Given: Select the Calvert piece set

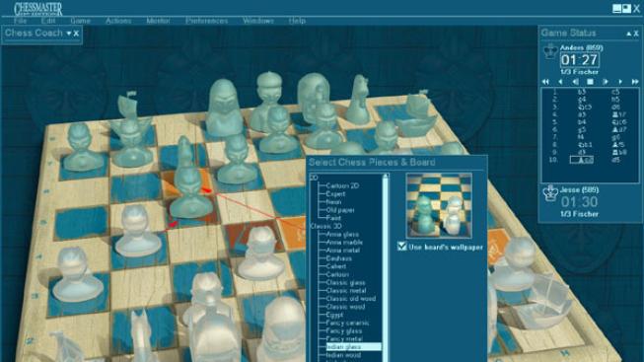Looking at the screenshot, I should 336,266.
